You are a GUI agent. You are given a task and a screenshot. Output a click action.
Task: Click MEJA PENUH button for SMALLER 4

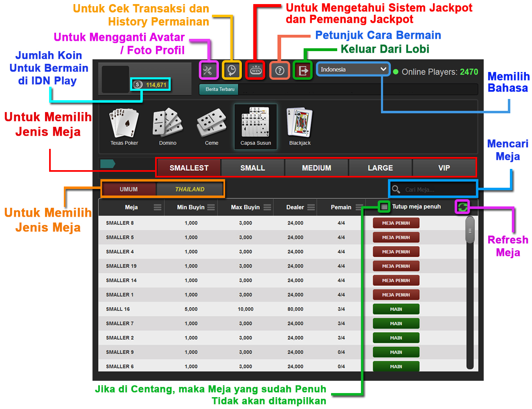point(396,252)
